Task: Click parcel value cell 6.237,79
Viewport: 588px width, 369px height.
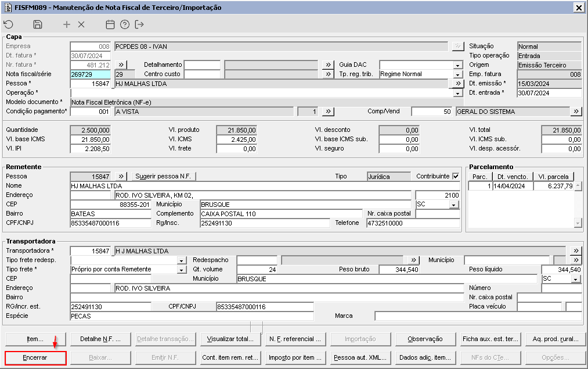Action: coord(554,186)
